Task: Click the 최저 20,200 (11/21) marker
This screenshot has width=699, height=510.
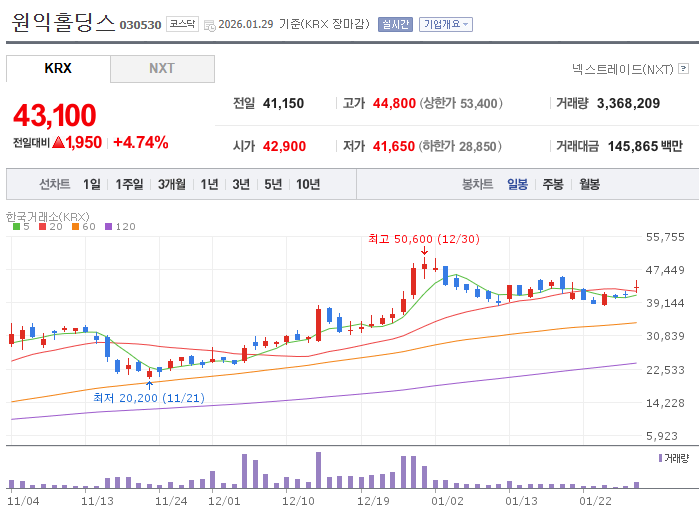Action: click(149, 398)
